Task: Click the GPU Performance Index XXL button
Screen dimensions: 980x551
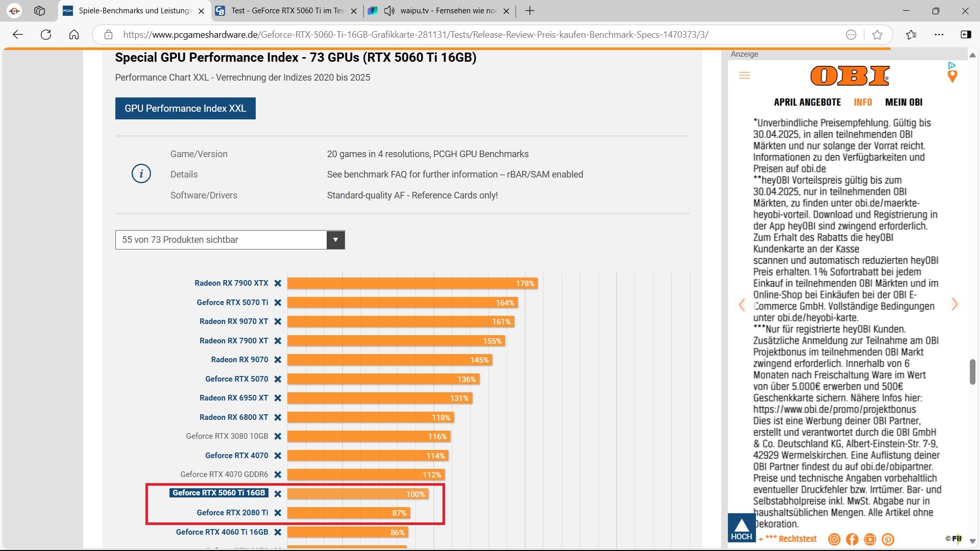Action: 185,108
